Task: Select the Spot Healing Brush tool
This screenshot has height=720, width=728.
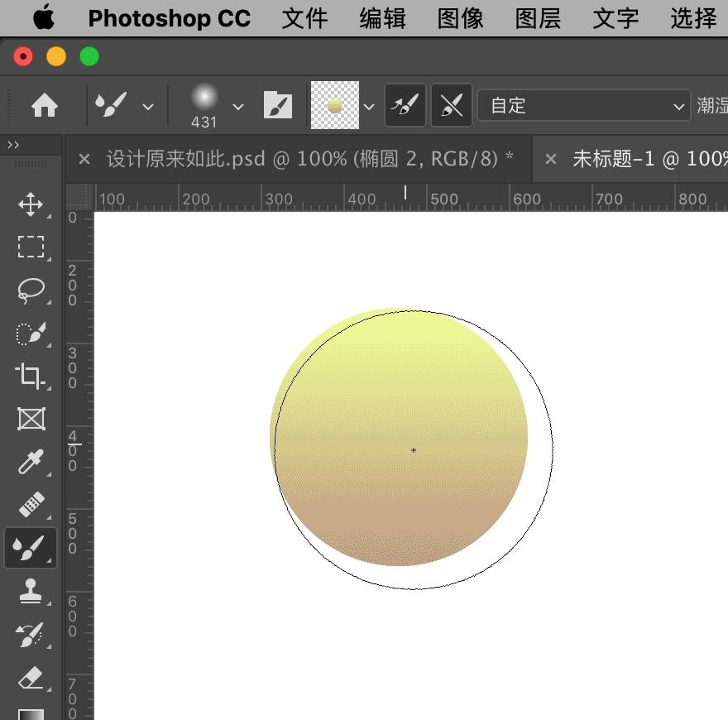Action: pos(31,505)
